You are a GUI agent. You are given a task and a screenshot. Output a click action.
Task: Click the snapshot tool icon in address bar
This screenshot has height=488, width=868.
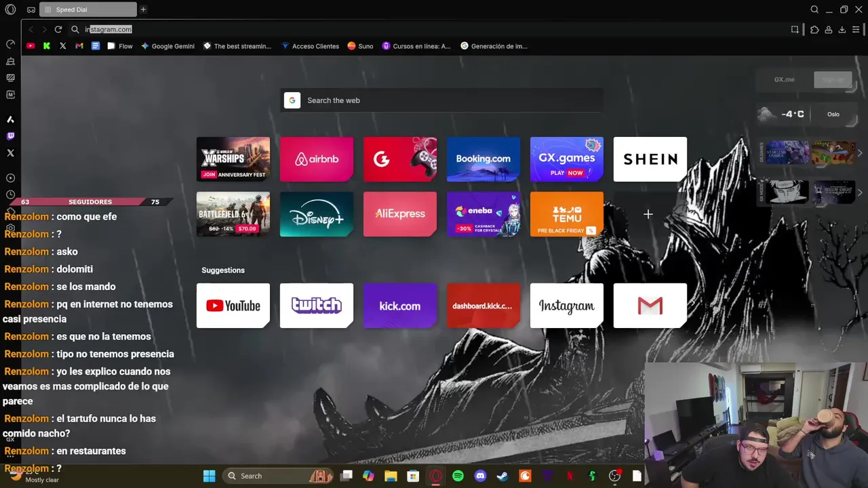(795, 29)
